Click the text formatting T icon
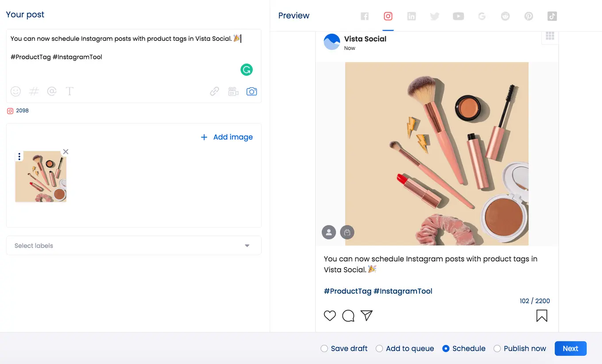Viewport: 602px width, 364px height. pyautogui.click(x=69, y=91)
